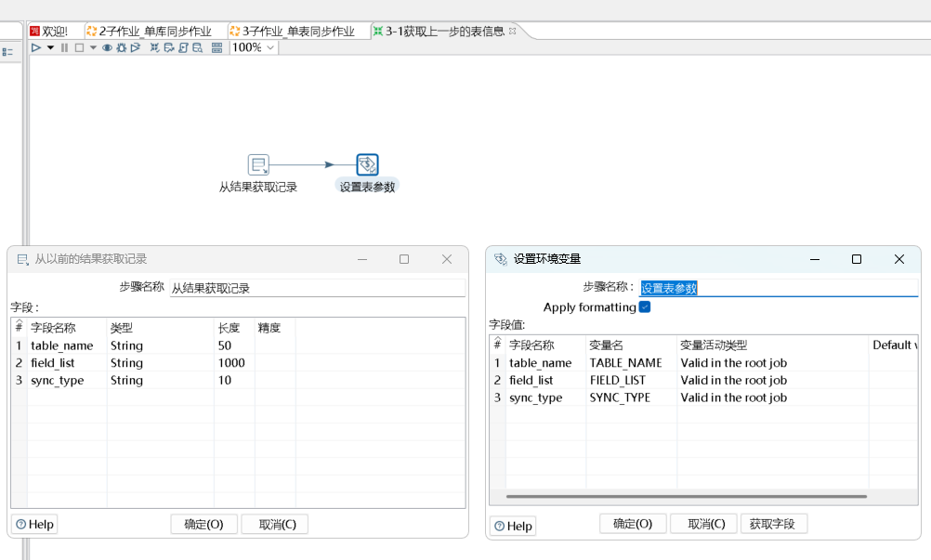931x560 pixels.
Task: Click the 设置环境变量 dialog title icon
Action: coord(501,259)
